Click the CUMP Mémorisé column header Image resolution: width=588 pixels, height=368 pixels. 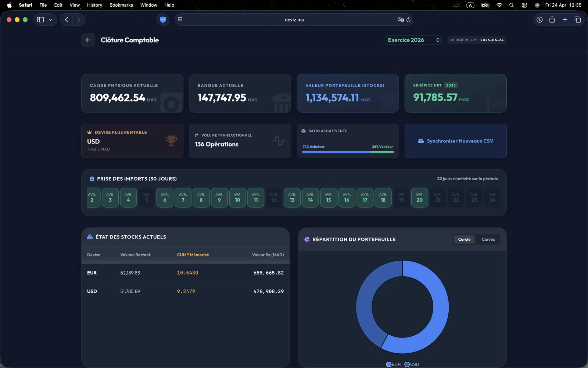[193, 255]
